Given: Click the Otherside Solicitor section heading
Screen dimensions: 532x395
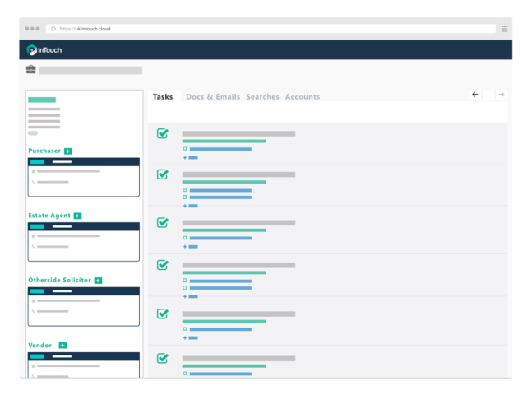Looking at the screenshot, I should point(59,280).
